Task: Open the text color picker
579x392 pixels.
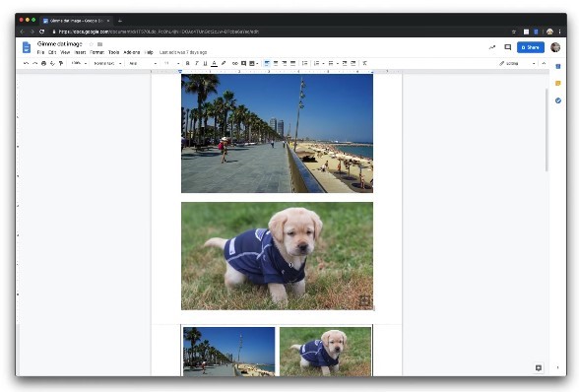Action: [x=215, y=64]
